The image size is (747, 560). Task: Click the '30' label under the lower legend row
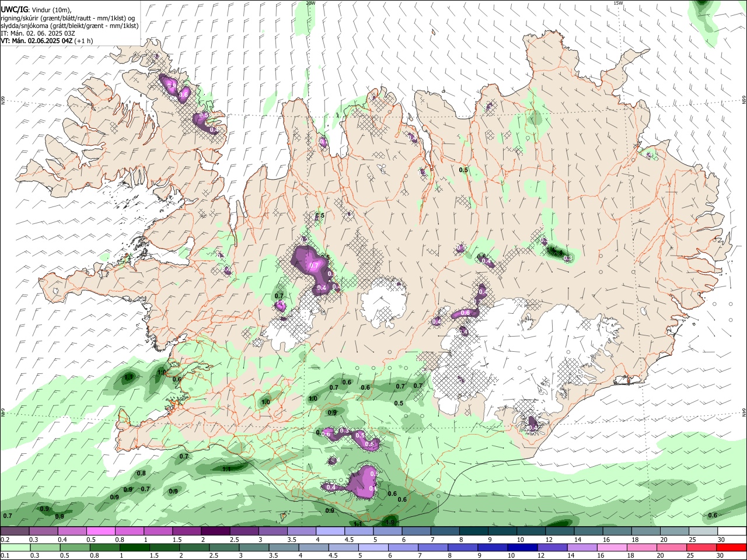coord(721,555)
